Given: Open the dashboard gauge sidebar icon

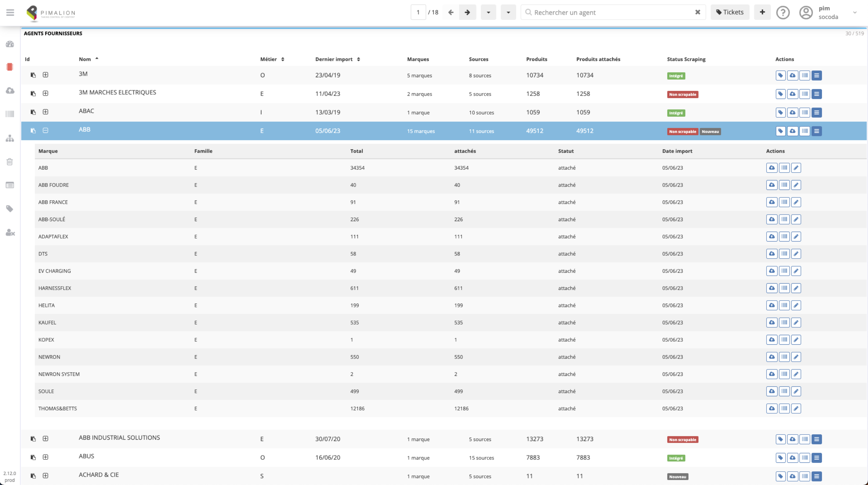Looking at the screenshot, I should click(10, 44).
